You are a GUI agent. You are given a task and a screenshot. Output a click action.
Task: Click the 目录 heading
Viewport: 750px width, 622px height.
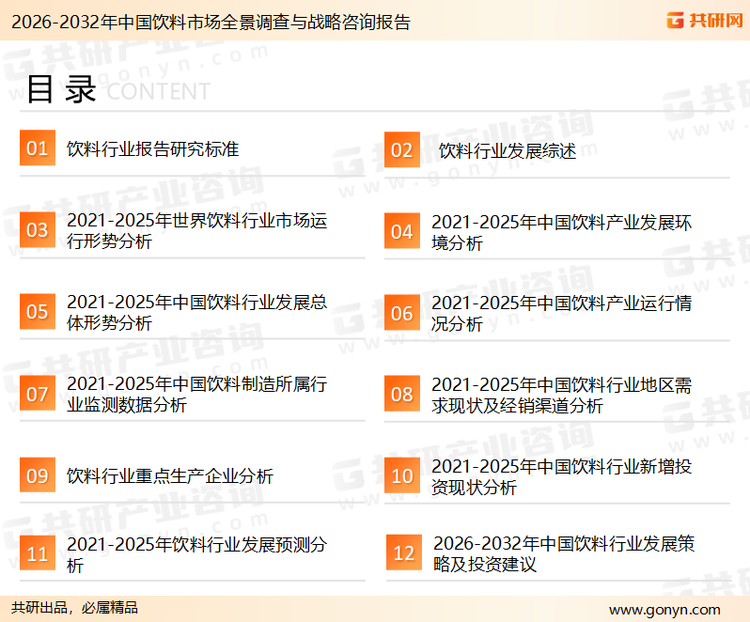61,89
